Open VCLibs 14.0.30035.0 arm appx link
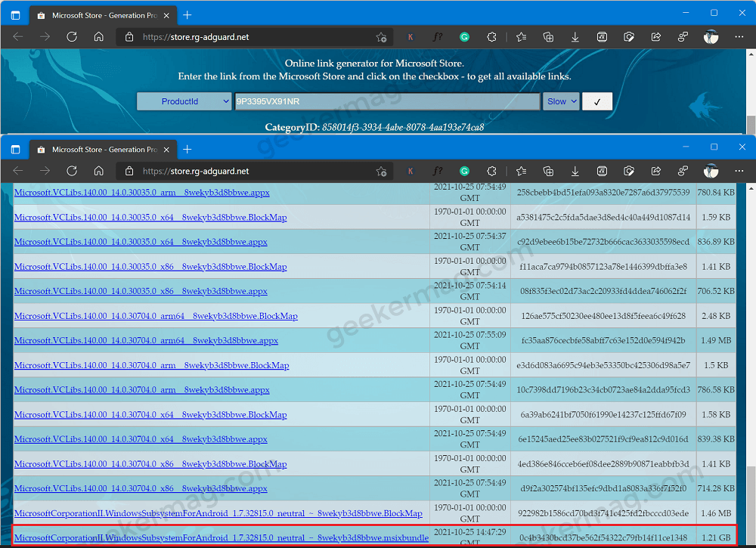 [142, 192]
